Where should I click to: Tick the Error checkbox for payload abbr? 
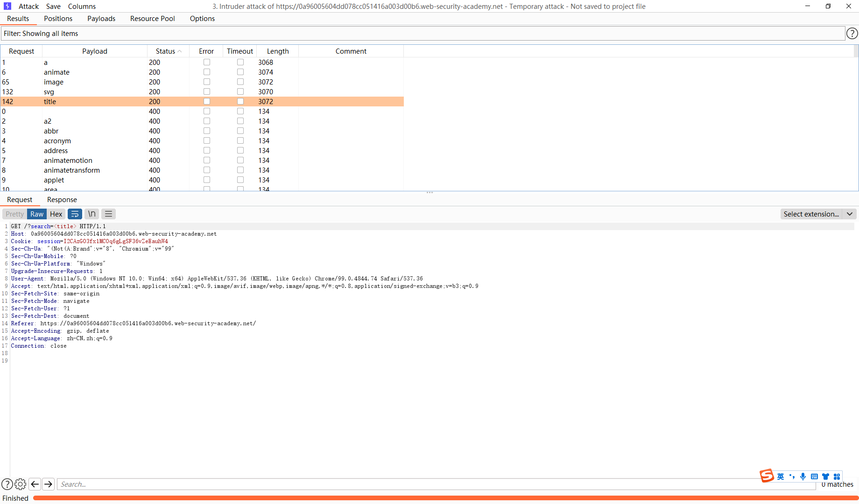click(x=207, y=131)
